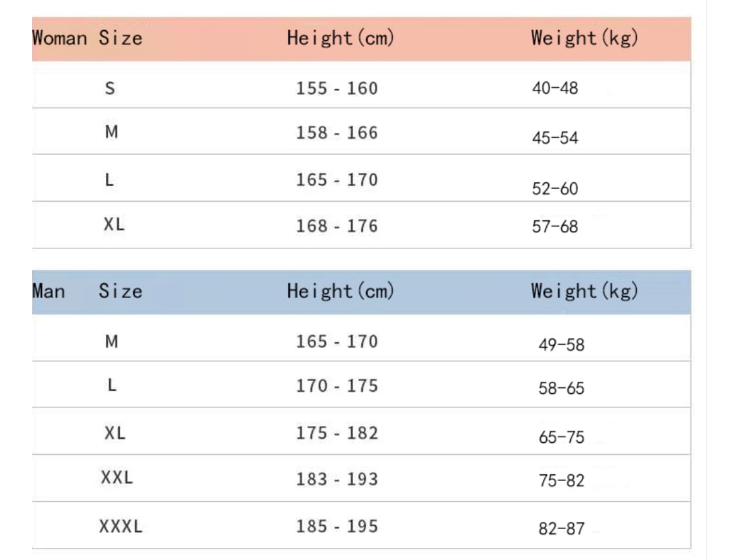Select the '183 - 193' height value
Screen dimensions: 754x560
point(337,479)
